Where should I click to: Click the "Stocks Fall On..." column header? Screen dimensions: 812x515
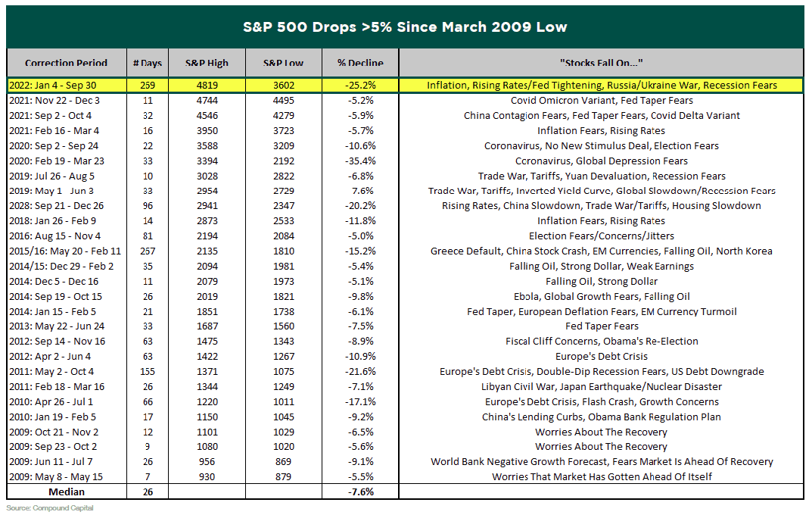pos(601,63)
